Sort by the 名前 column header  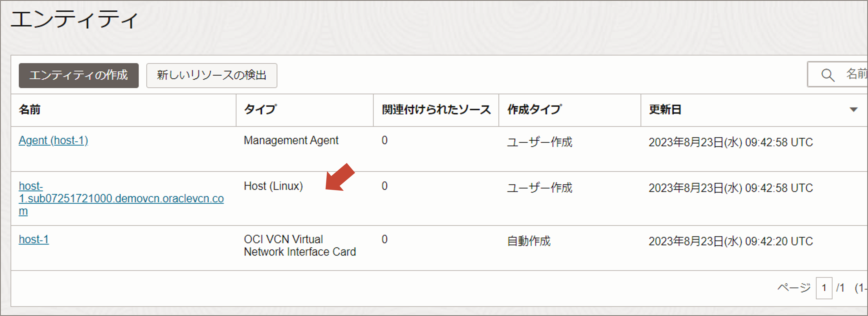coord(30,110)
